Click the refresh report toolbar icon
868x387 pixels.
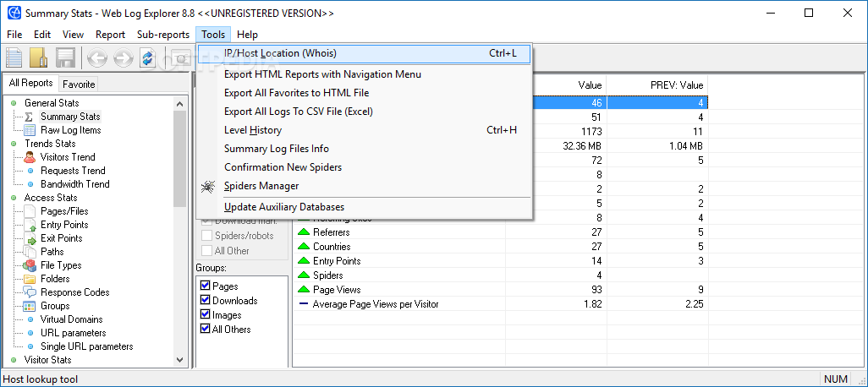148,57
